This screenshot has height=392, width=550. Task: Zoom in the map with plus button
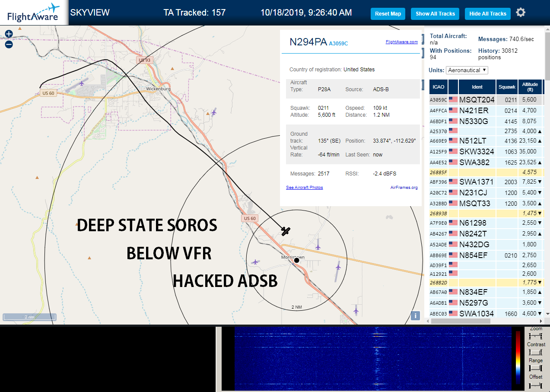(9, 34)
